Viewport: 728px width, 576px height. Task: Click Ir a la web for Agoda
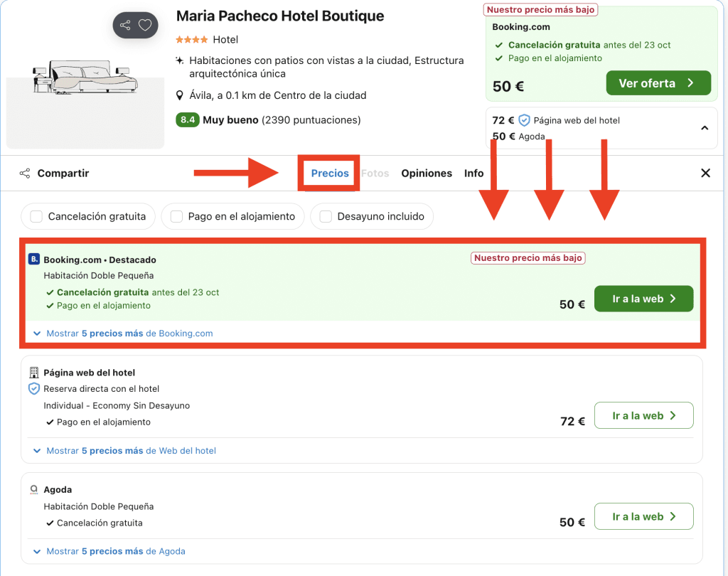click(643, 517)
